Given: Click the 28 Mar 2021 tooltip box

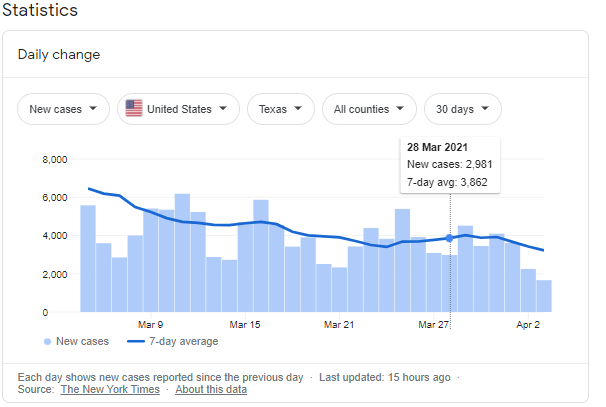Looking at the screenshot, I should [449, 163].
